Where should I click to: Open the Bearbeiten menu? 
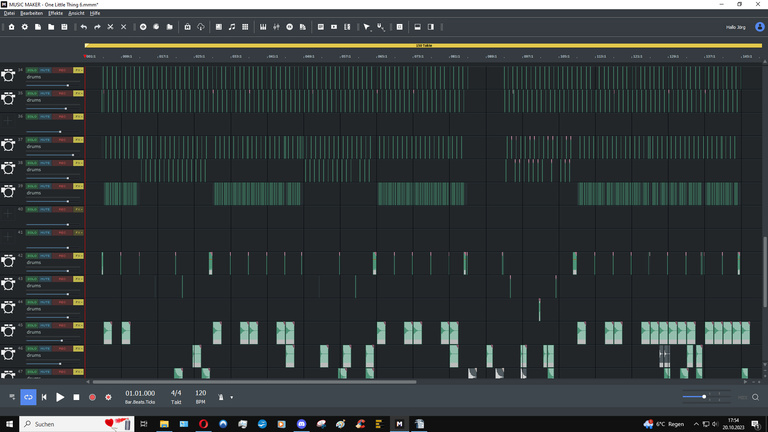coord(31,13)
